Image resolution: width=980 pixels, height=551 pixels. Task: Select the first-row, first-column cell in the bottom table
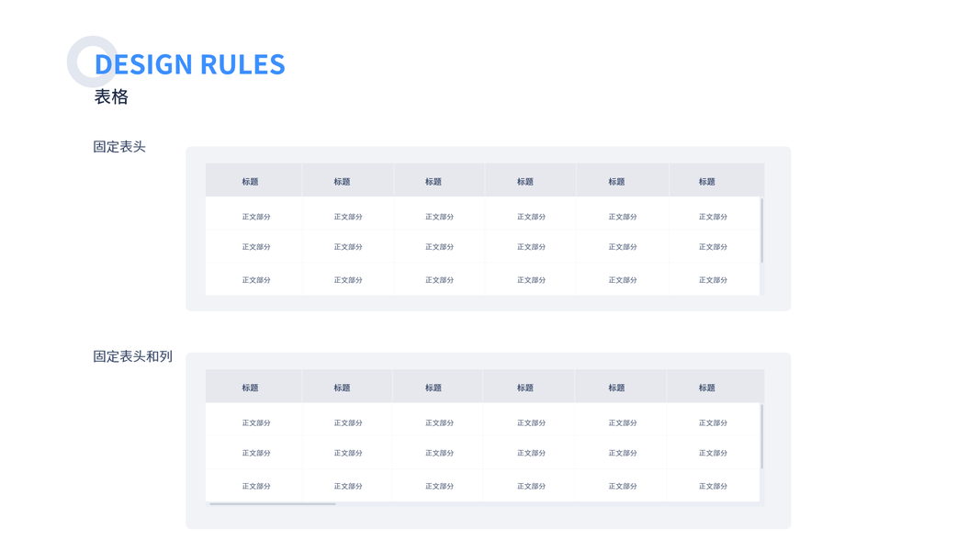[x=256, y=422]
